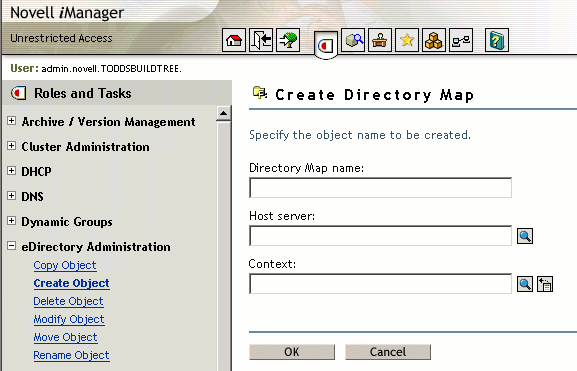Focus the Context input field
The image size is (577, 371).
[380, 284]
